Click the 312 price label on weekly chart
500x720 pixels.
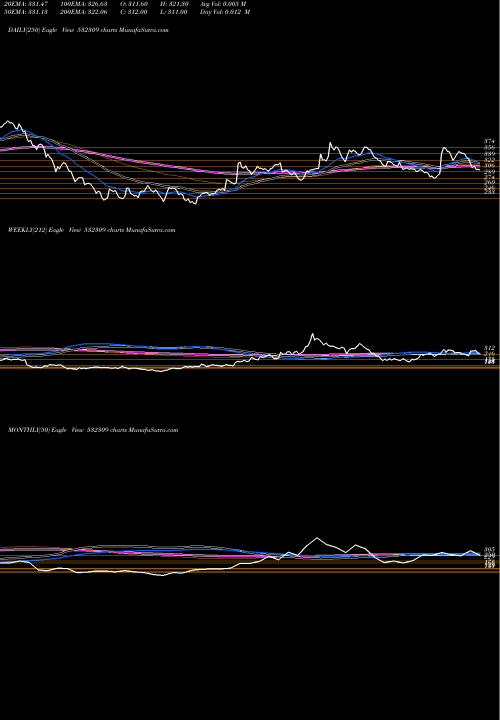(489, 348)
